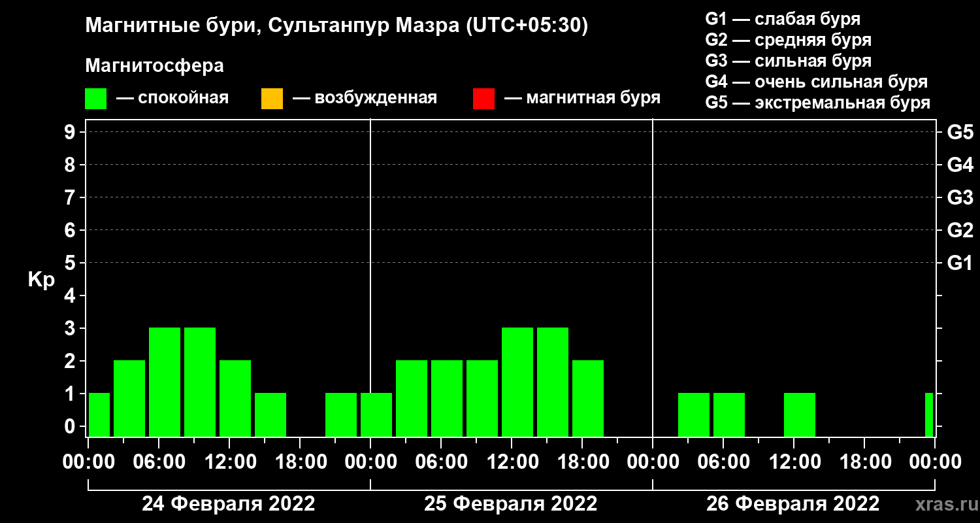This screenshot has height=523, width=980.
Task: Click the Kp 3 bar at 12:00, 25 February
Action: click(517, 382)
